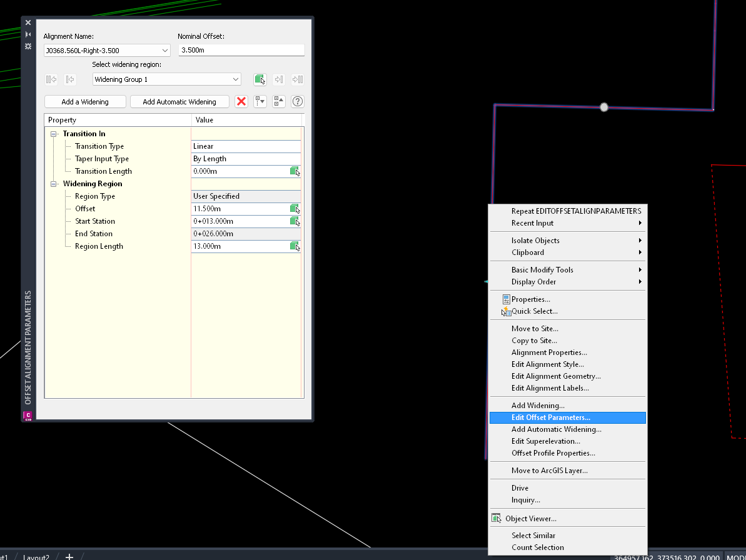This screenshot has height=560, width=746.
Task: Delete the selected widening using red X
Action: click(241, 101)
